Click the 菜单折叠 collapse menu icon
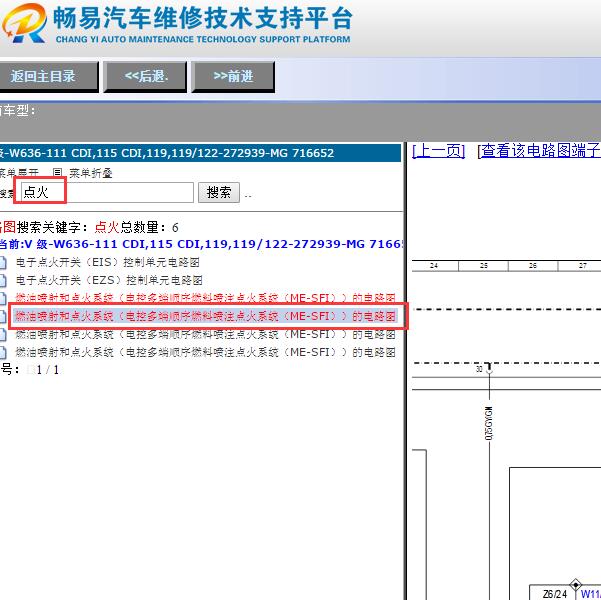 pos(57,173)
